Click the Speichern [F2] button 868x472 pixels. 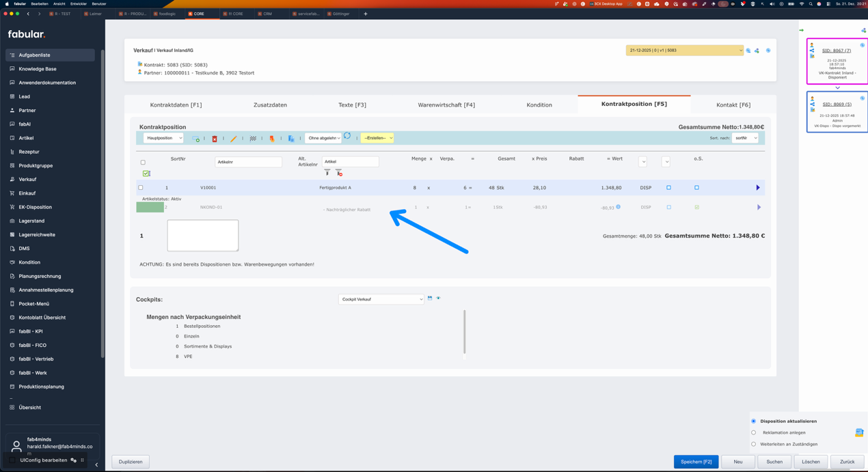(x=696, y=462)
